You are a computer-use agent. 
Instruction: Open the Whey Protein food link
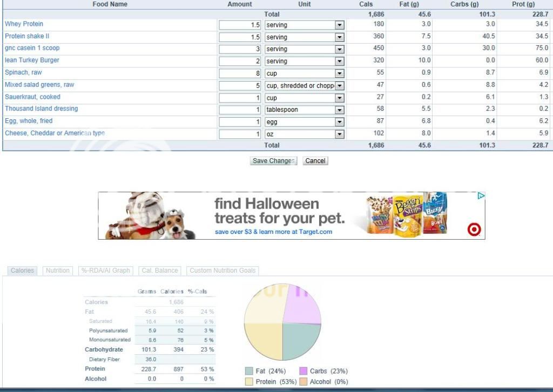coord(24,24)
